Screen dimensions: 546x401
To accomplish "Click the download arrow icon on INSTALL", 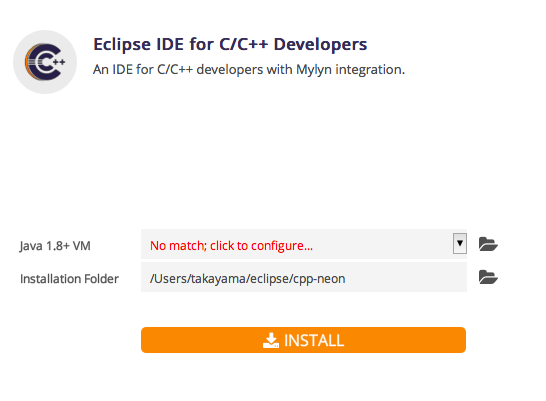I will coord(271,340).
